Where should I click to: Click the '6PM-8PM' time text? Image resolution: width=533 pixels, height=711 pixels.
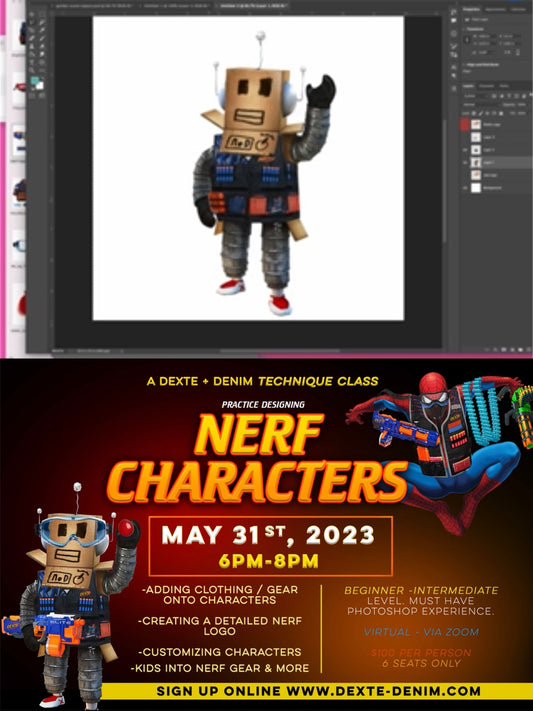[x=268, y=561]
